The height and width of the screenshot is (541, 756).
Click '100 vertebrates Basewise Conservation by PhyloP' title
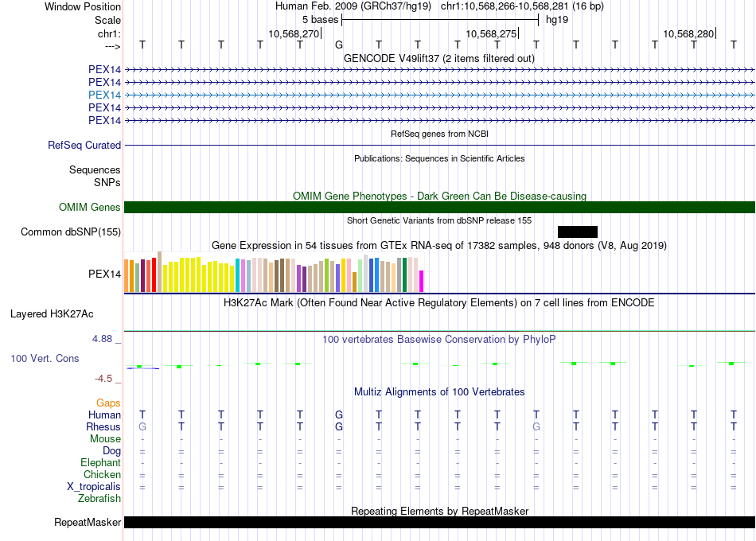(x=439, y=340)
